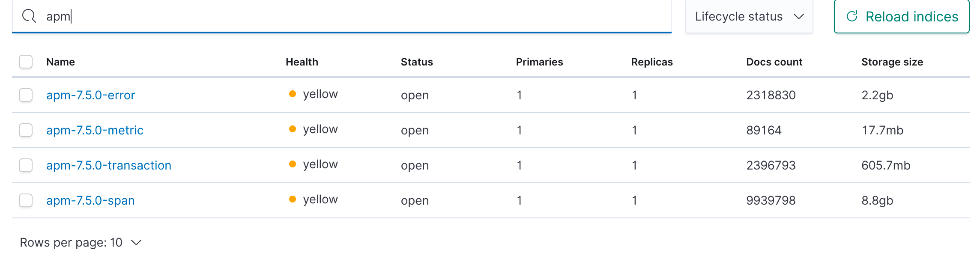Sort indices by Storage size header
The image size is (980, 262).
[892, 62]
